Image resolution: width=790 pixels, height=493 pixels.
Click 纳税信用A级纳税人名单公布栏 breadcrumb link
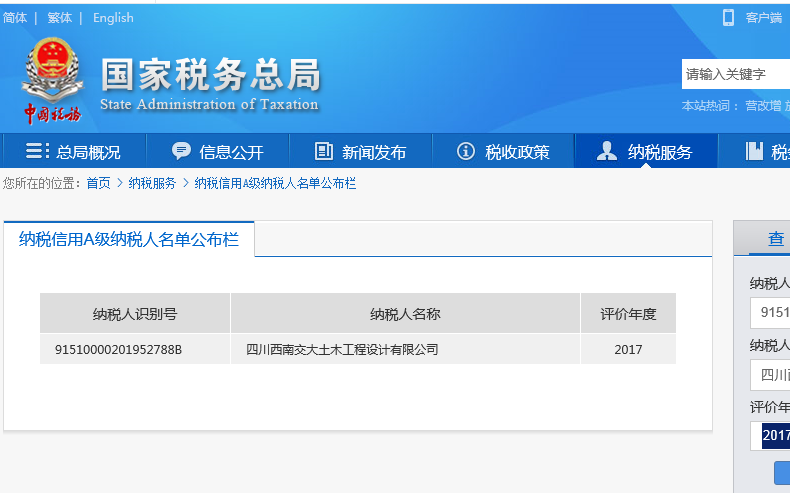[275, 183]
